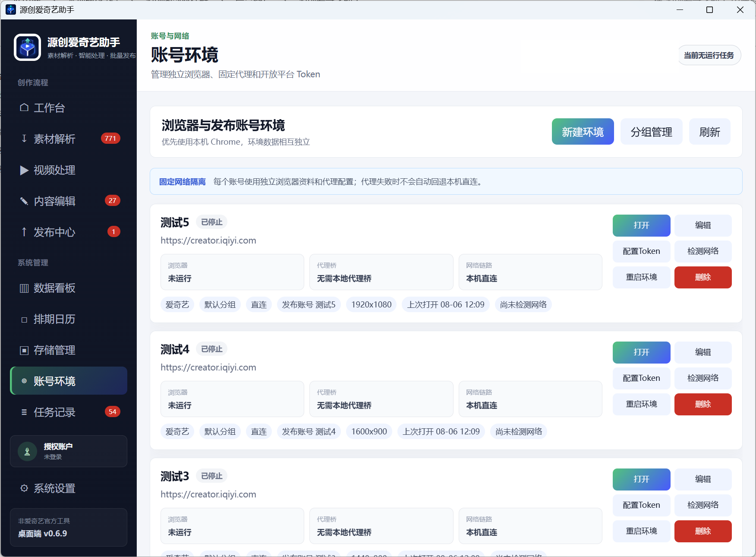Screen dimensions: 756x557
Task: Delete the 测试5 environment
Action: 703,277
